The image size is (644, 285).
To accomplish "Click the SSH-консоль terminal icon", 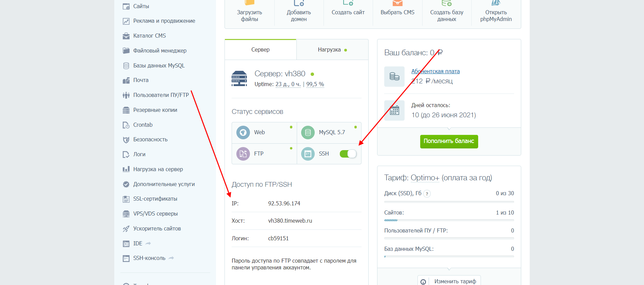I will [126, 259].
